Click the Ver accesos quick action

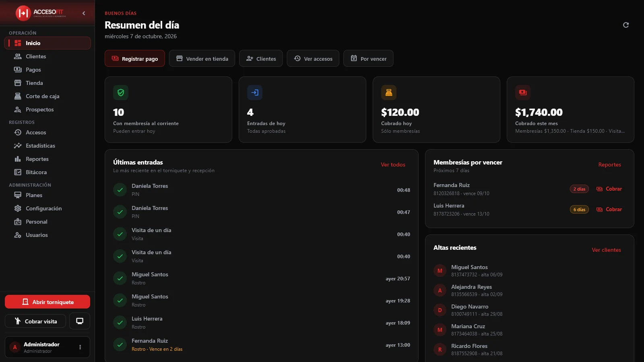313,58
